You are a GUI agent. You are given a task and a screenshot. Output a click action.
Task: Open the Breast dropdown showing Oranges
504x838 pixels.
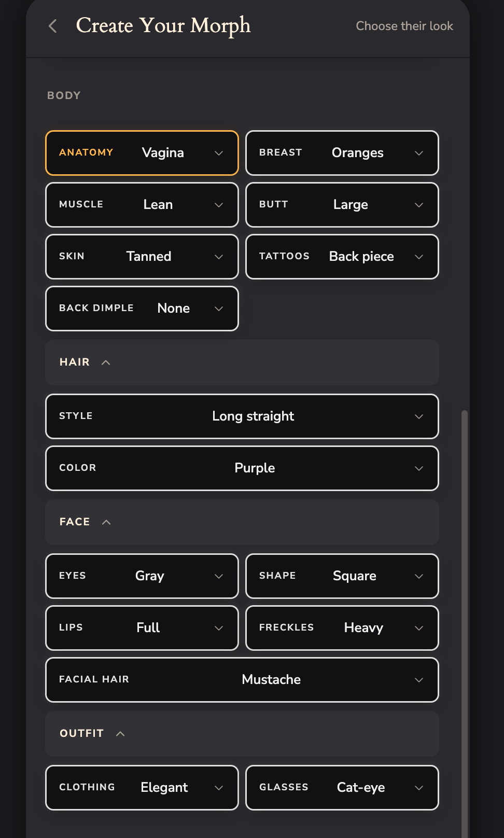(x=342, y=153)
